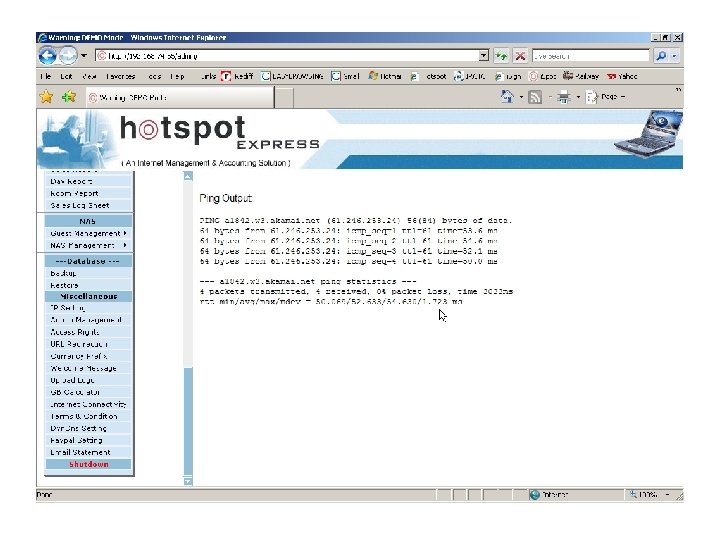Click the red Stop loading icon
The image size is (720, 540).
(520, 56)
